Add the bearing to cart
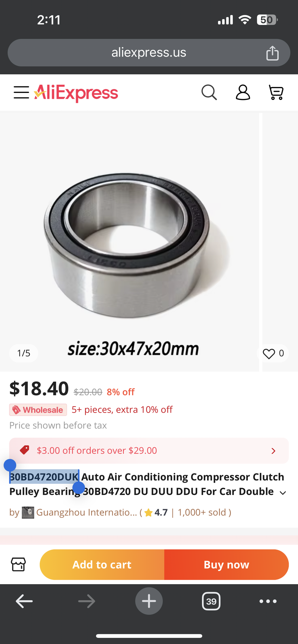The width and height of the screenshot is (298, 644). click(102, 564)
